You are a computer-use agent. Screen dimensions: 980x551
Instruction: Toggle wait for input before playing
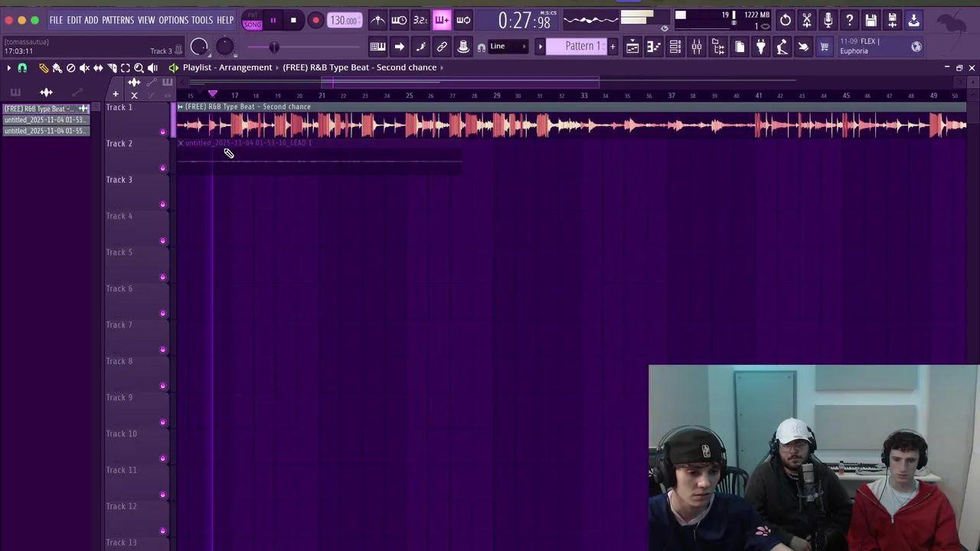pyautogui.click(x=399, y=21)
